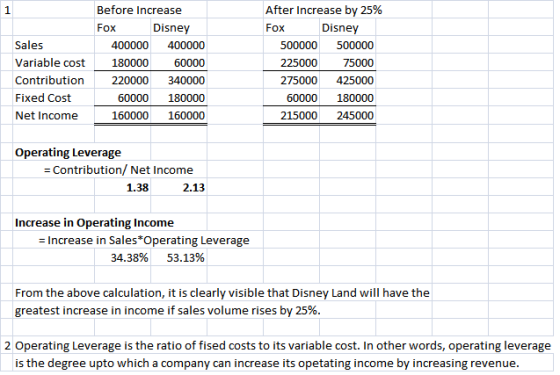Click Fox Sales 500000 after increase
Viewport: 560px width, 375px height.
point(299,45)
